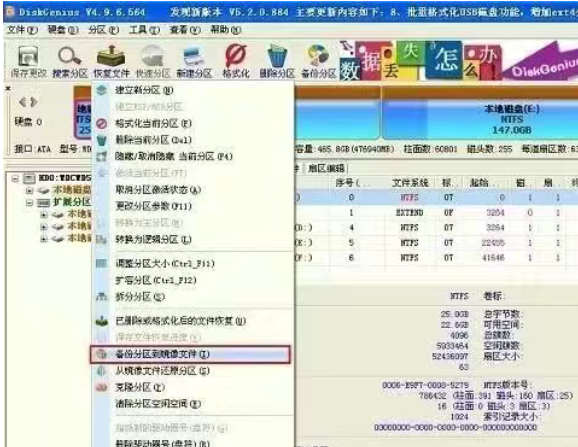
Task: Click the 调整分区大小 menu icon
Action: click(101, 263)
